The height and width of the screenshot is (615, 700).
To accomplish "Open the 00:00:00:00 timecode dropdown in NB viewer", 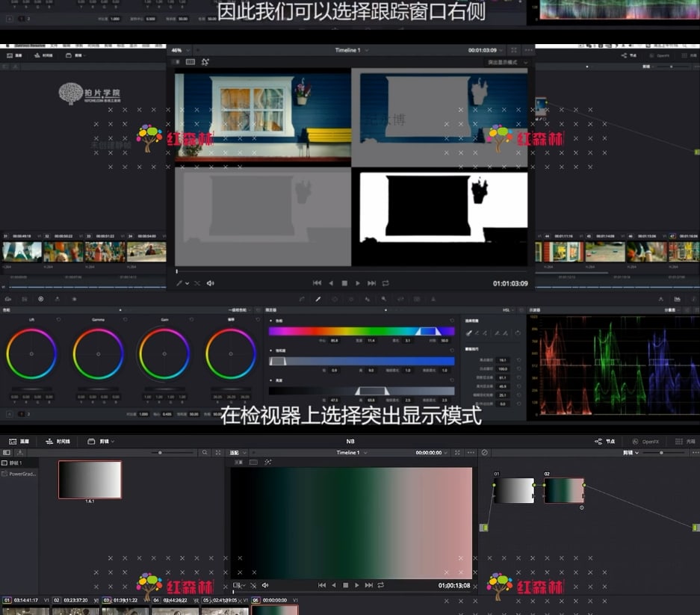I will coord(431,452).
